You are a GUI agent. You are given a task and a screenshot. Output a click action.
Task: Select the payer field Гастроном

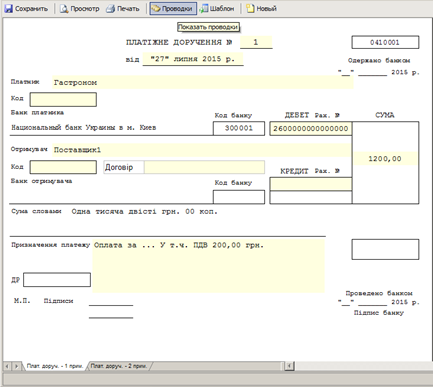(203, 82)
